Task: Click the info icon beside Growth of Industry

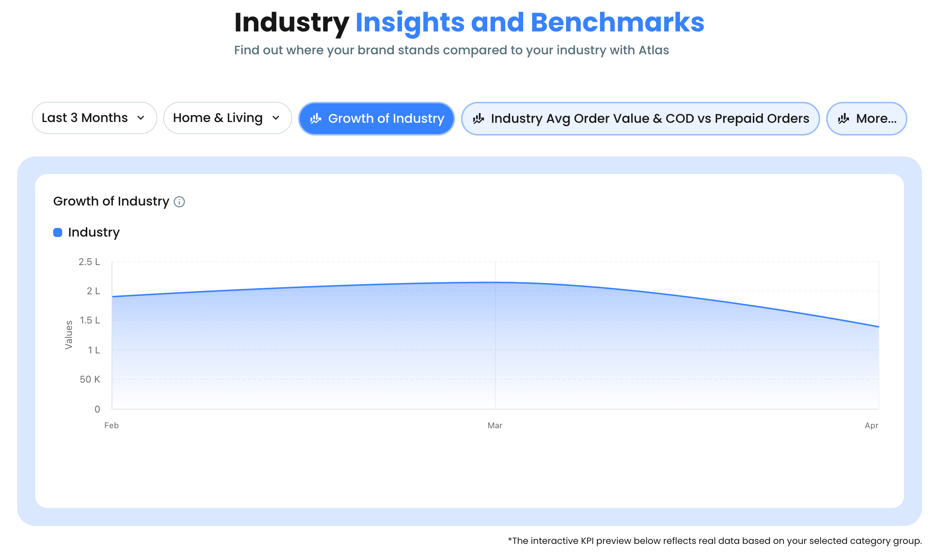Action: pyautogui.click(x=179, y=202)
